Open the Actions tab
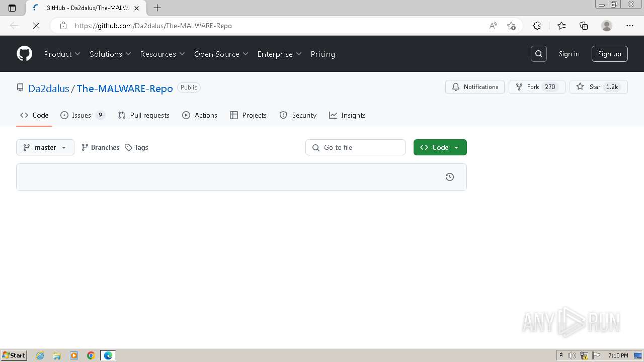Screen dimensions: 644x362 200,115
